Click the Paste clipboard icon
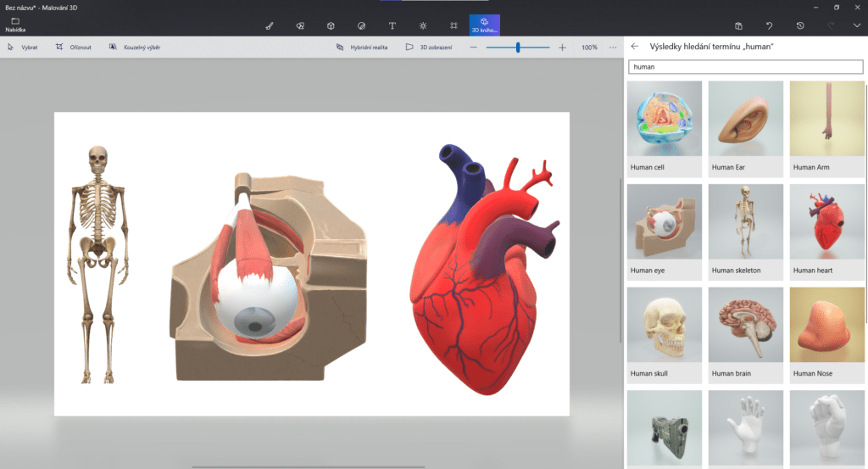 pyautogui.click(x=738, y=25)
